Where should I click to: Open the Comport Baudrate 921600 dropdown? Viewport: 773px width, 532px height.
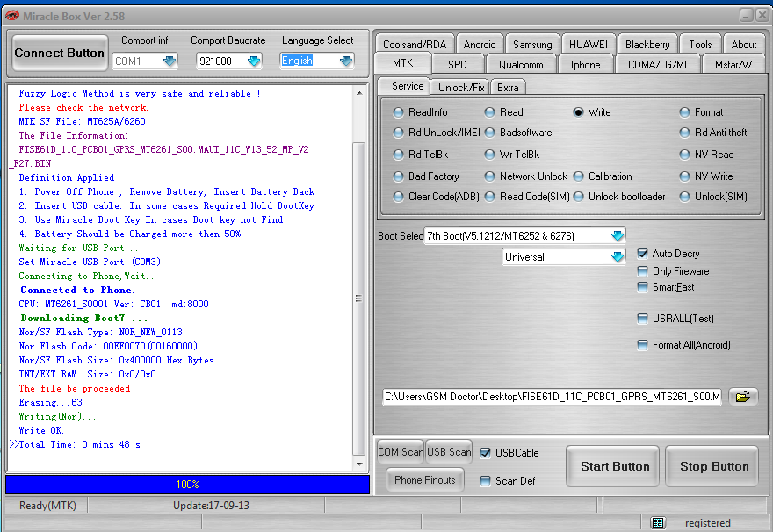(254, 61)
